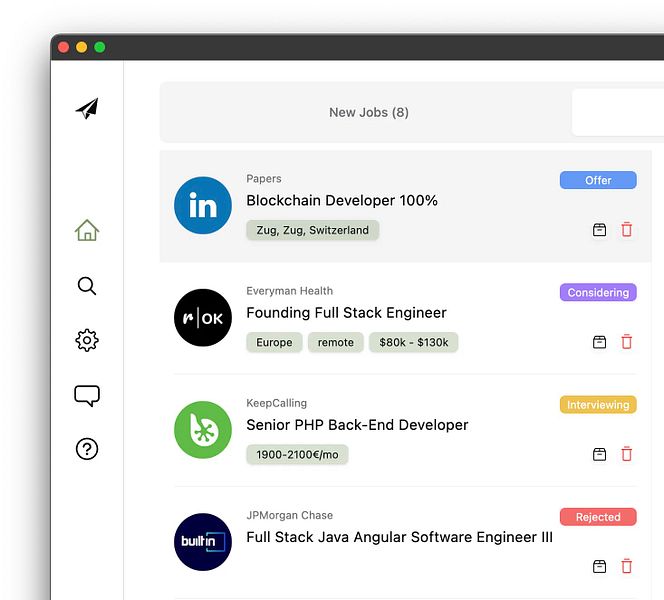The image size is (664, 600).
Task: Change the Considering status badge
Action: (598, 293)
